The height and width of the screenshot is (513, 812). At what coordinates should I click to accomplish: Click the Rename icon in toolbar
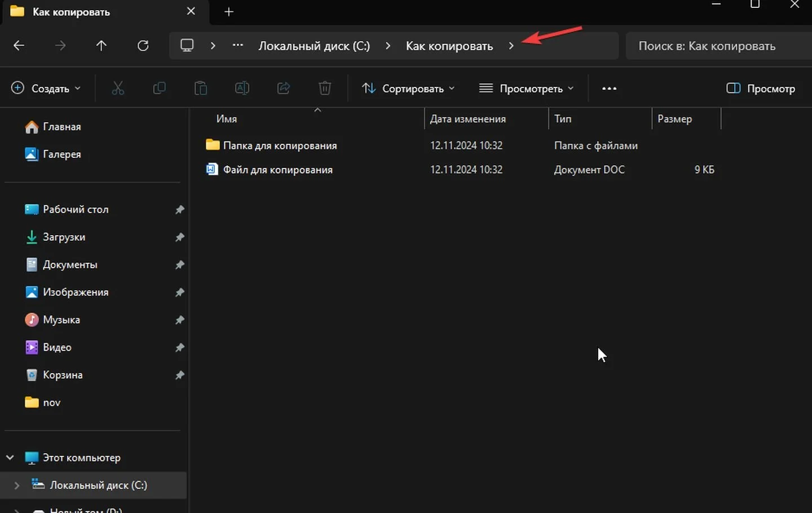coord(242,89)
